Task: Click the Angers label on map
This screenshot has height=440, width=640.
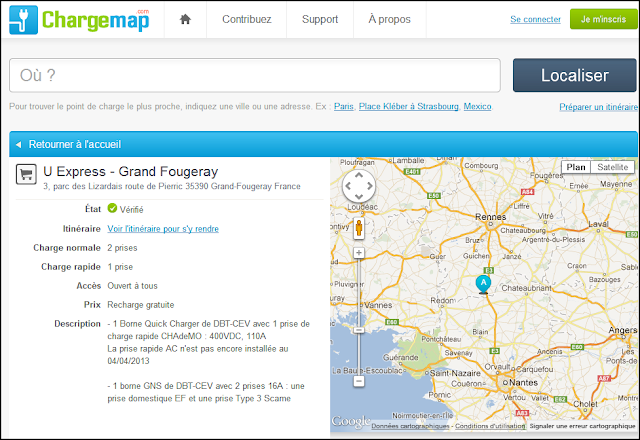Action: [622, 330]
